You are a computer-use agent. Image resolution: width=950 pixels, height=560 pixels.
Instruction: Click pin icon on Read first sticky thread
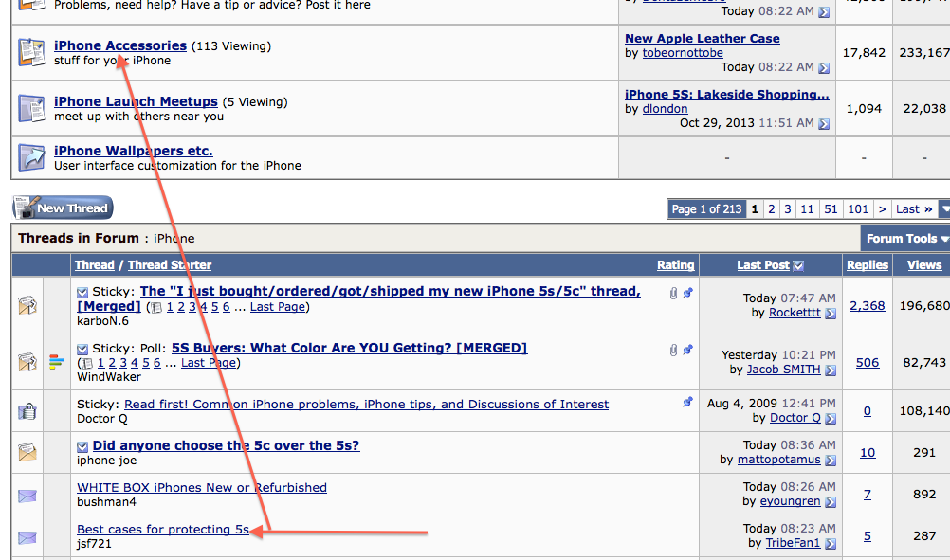click(687, 402)
